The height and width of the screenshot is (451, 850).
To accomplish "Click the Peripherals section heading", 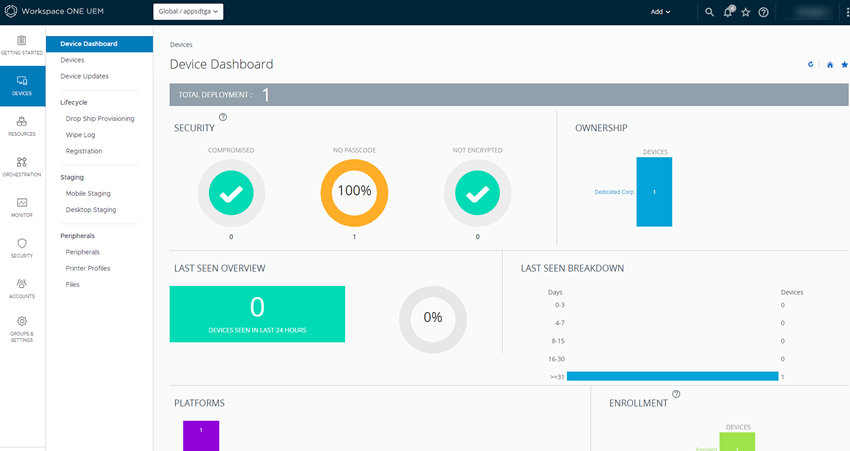I will [x=78, y=236].
